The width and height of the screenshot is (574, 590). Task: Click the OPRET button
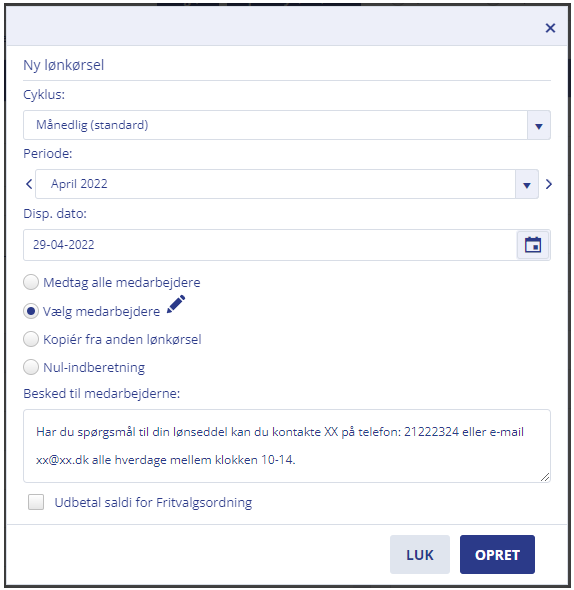497,554
